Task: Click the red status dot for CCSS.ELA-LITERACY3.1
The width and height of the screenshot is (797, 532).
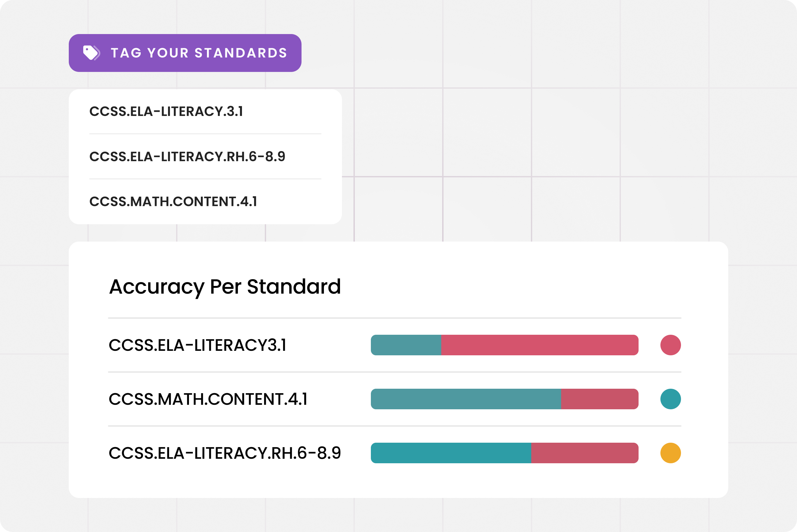Action: pyautogui.click(x=670, y=345)
